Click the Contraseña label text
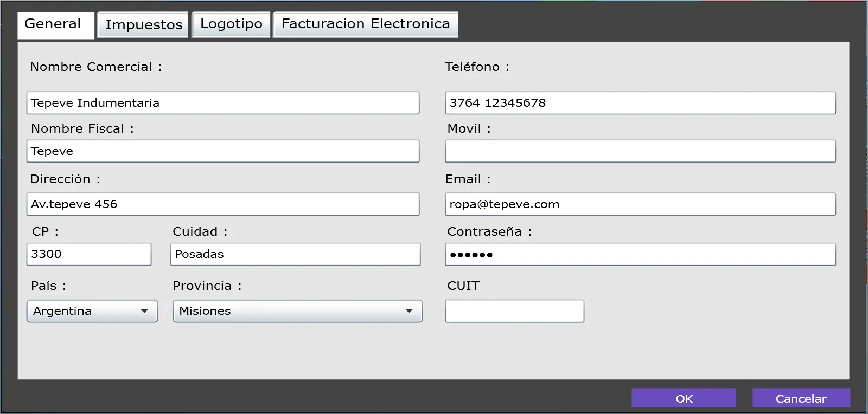Screen dimensions: 868x414 489,231
